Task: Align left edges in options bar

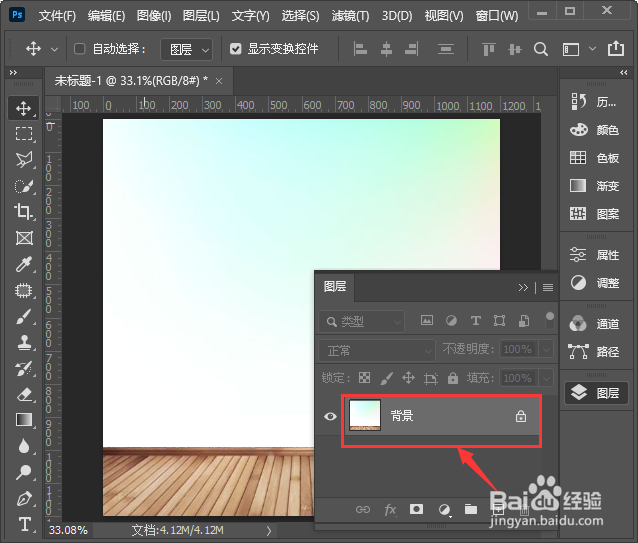Action: (360, 49)
